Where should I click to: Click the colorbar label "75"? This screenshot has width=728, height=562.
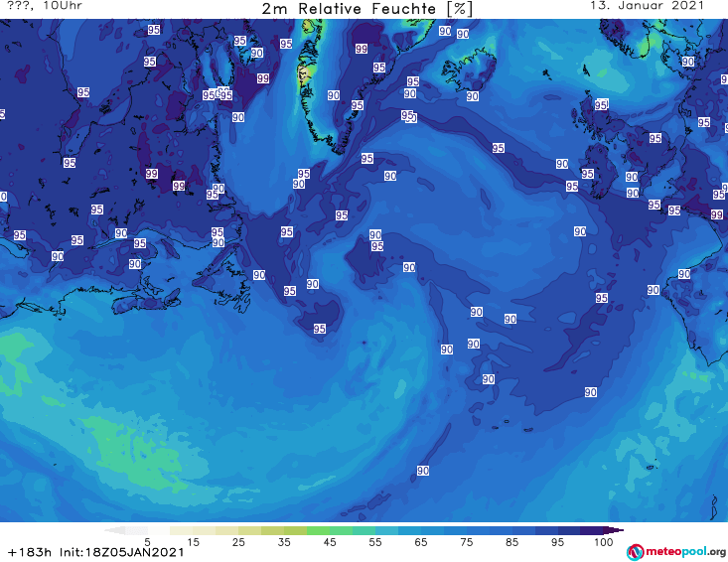coord(466,542)
